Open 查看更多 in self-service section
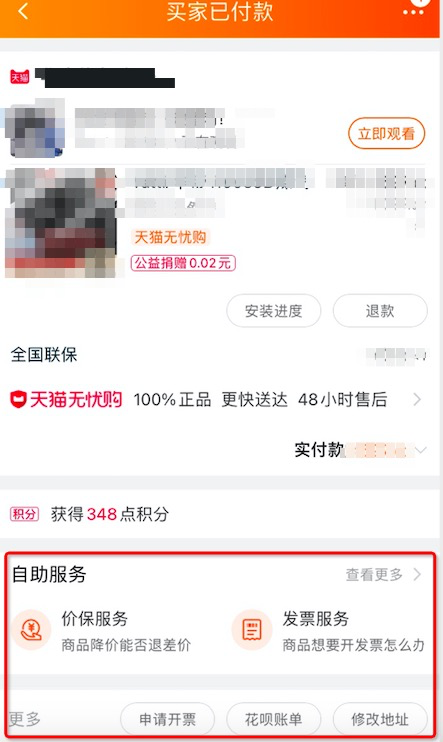443x742 pixels. [x=383, y=574]
